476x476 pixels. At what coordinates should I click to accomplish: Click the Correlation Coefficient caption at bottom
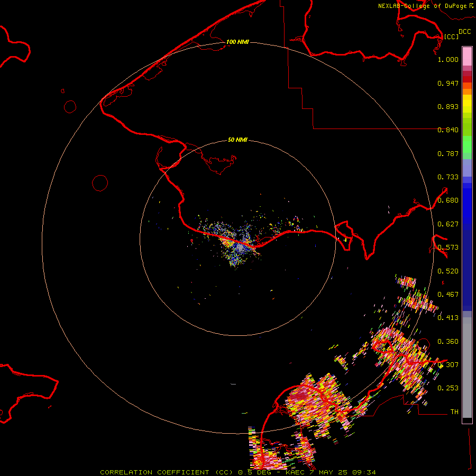pos(239,472)
